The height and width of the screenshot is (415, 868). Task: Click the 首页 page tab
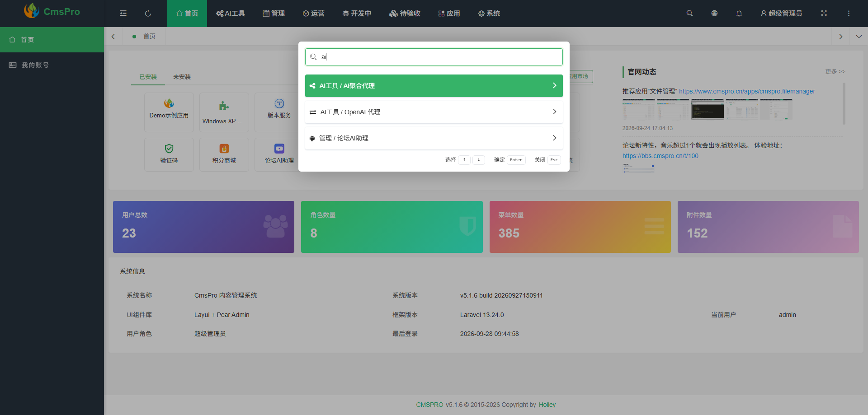pos(144,37)
